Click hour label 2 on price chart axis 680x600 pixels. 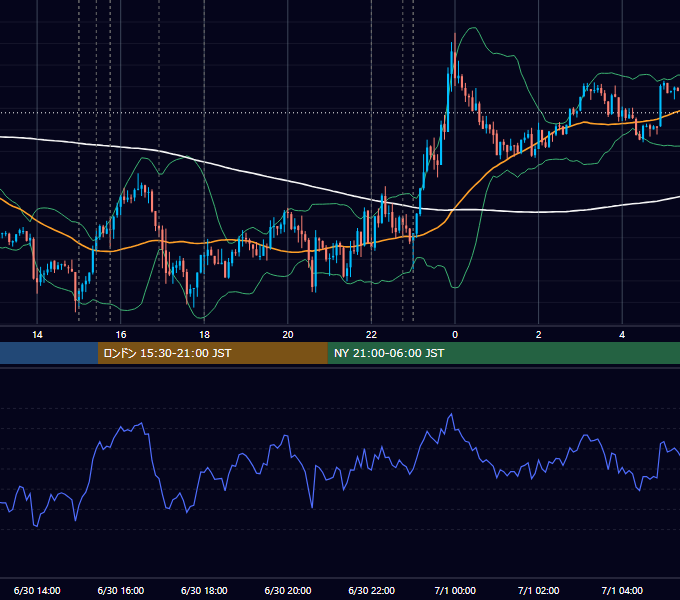[x=539, y=335]
